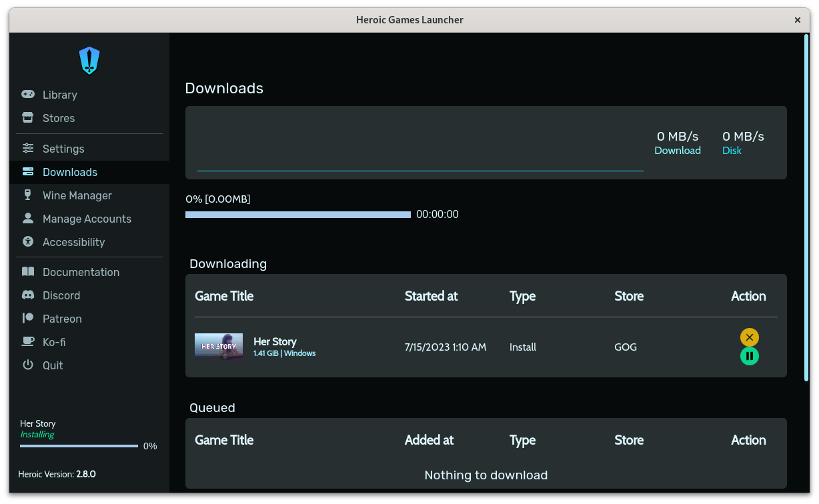This screenshot has width=819, height=504.
Task: Click the "Started at" column header
Action: click(x=431, y=296)
